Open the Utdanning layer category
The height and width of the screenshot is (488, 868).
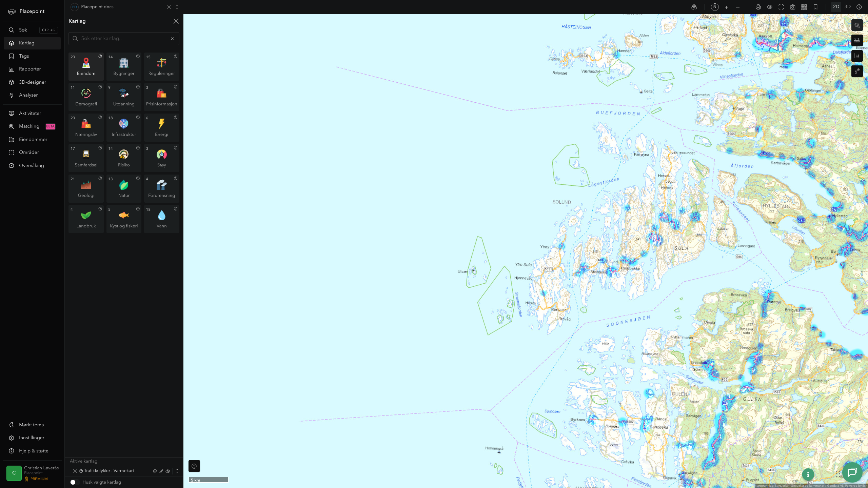124,97
